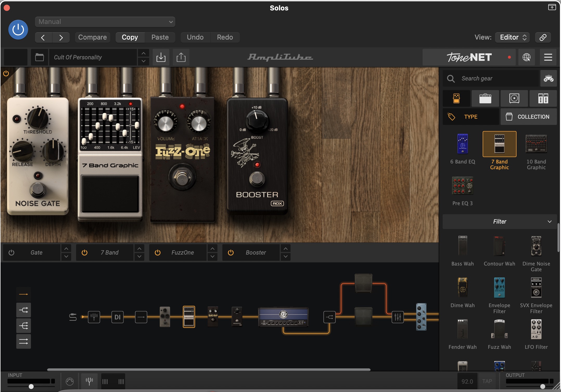Collapse the Filter section
The width and height of the screenshot is (561, 392).
[500, 222]
